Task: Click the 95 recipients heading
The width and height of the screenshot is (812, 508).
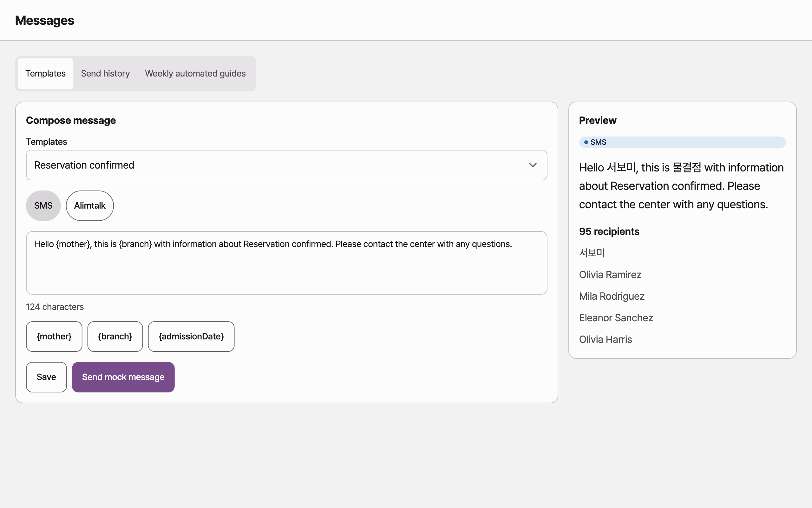Action: pos(609,231)
